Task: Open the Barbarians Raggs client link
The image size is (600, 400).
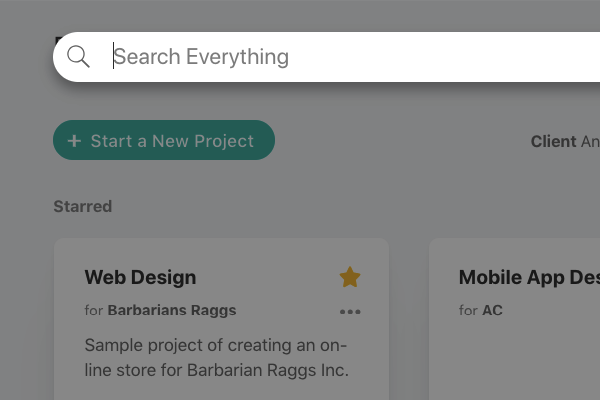Action: pyautogui.click(x=172, y=310)
